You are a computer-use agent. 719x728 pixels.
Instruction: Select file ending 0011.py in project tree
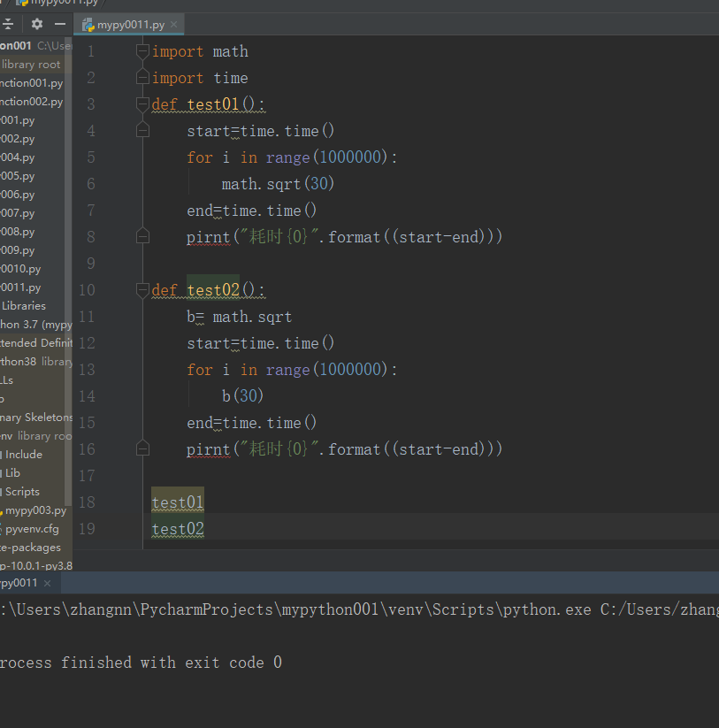21,287
